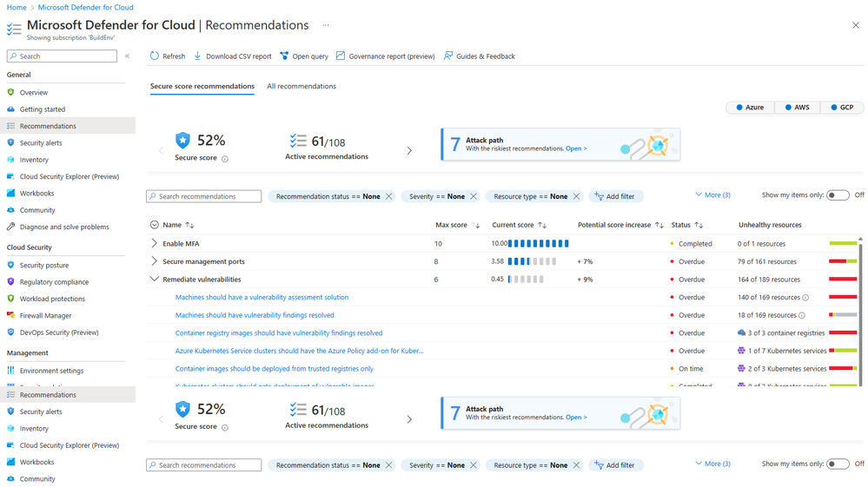Image resolution: width=868 pixels, height=487 pixels.
Task: Open 'Machines should have a vulnerability assessment solution'
Action: coord(262,298)
